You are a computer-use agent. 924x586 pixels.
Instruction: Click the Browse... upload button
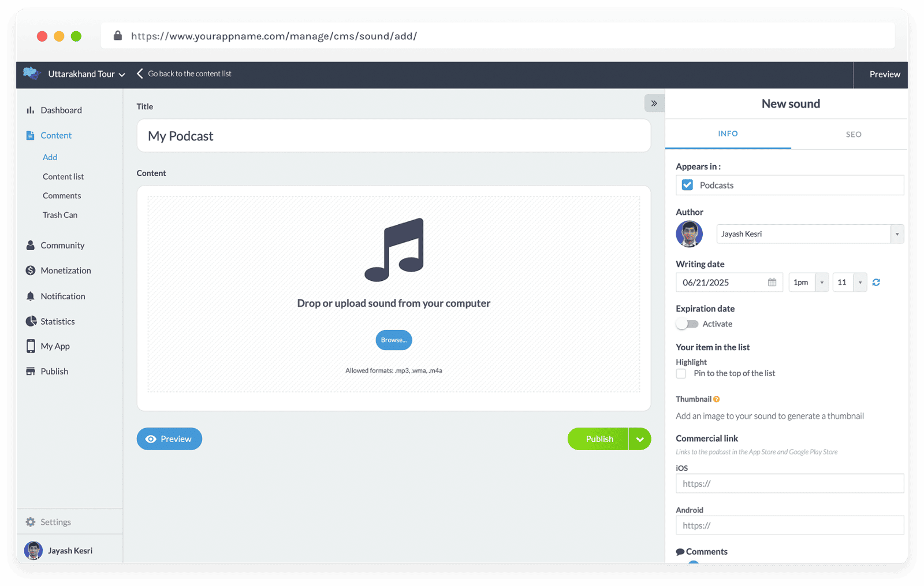click(393, 340)
